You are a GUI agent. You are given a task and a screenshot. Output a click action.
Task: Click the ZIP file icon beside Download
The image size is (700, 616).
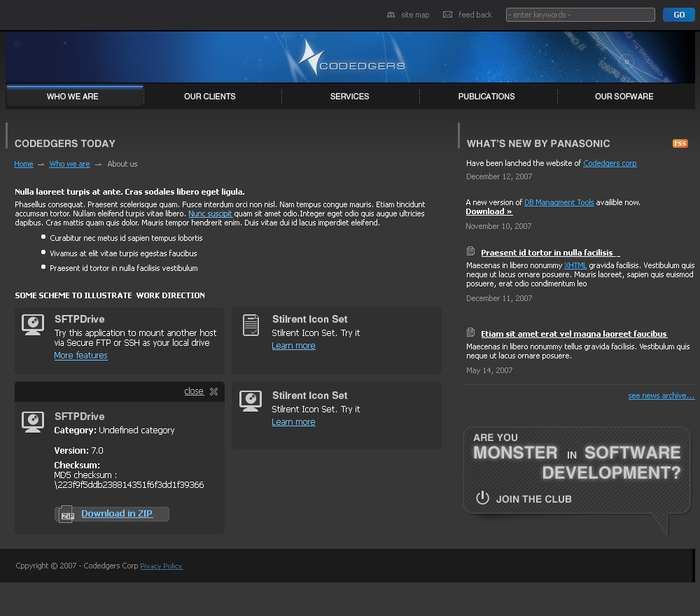(66, 514)
